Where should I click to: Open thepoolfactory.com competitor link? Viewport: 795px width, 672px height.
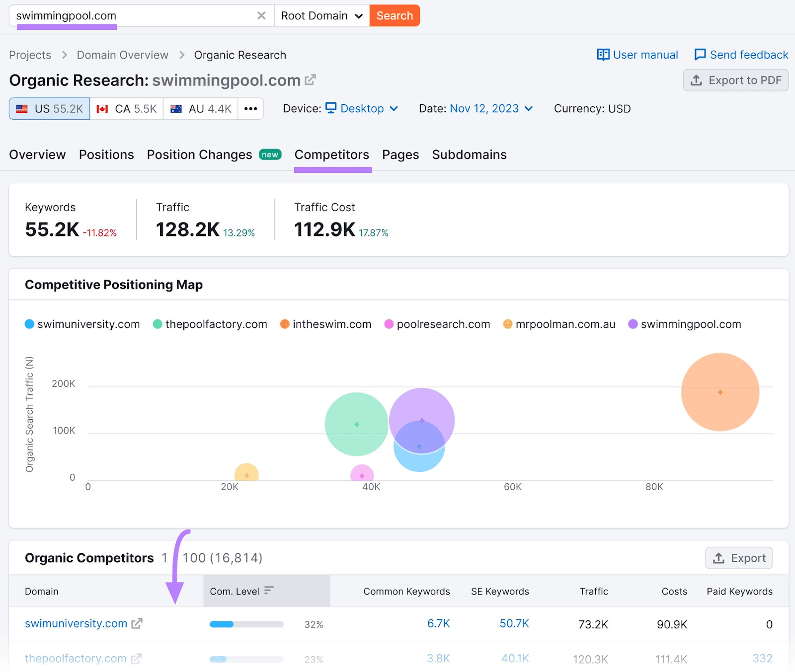click(76, 659)
